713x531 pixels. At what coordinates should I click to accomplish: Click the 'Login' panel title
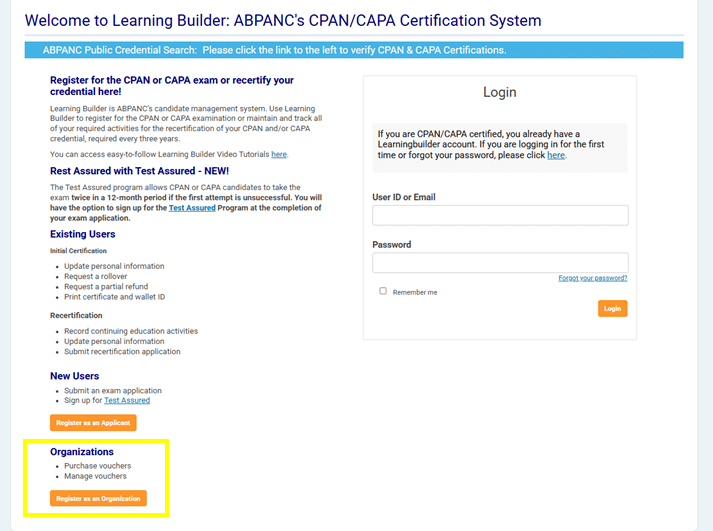pos(500,92)
